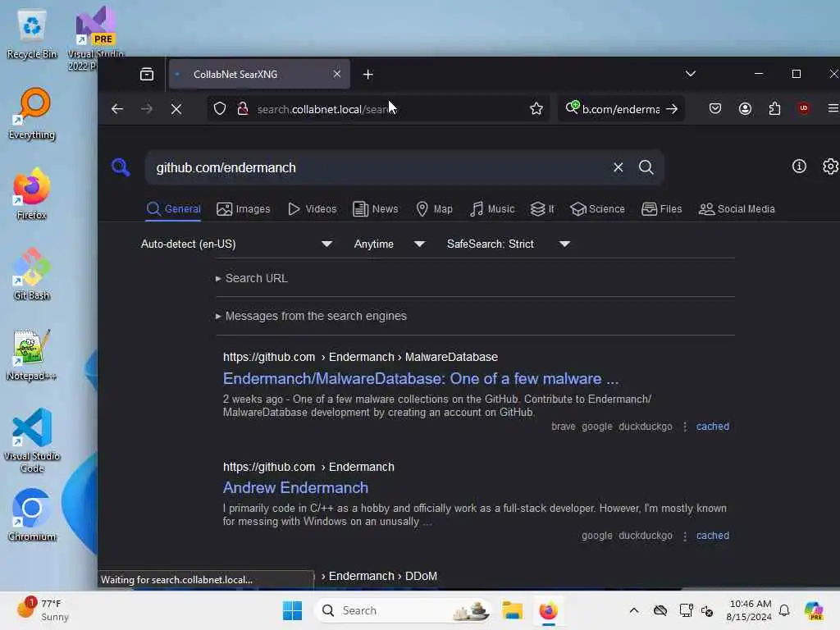Launch Notepad++ from the desktop
The height and width of the screenshot is (630, 840).
(32, 354)
